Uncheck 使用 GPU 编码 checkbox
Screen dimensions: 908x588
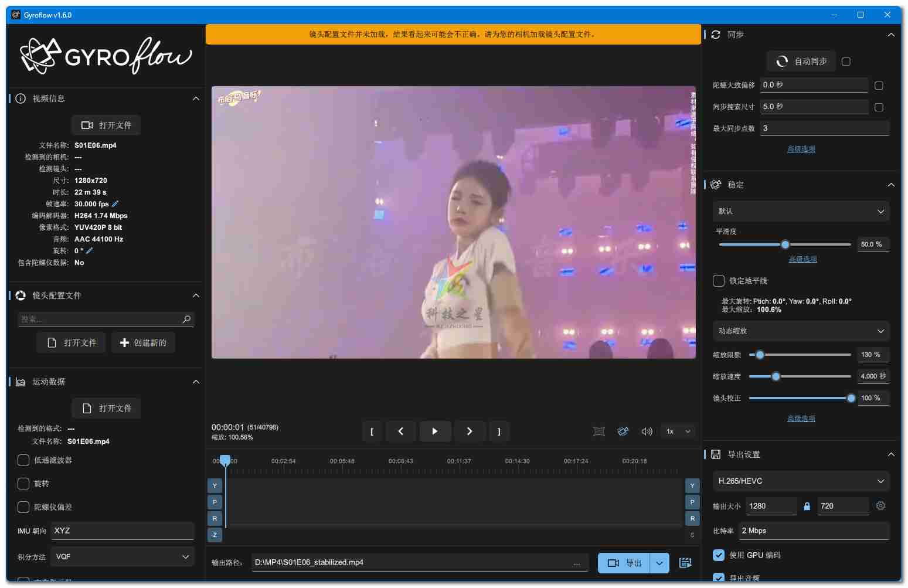coord(719,555)
